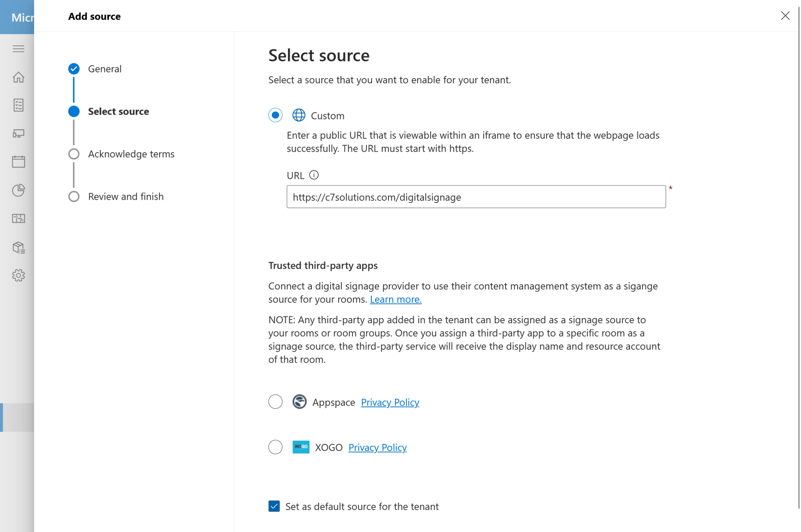Open the settings gear in the sidebar
801x532 pixels.
[18, 275]
